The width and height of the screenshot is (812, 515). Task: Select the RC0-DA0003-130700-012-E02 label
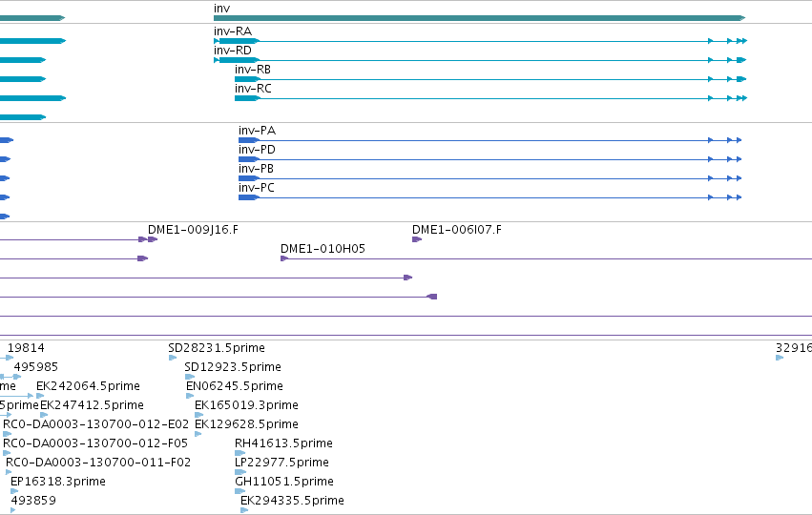(x=95, y=424)
